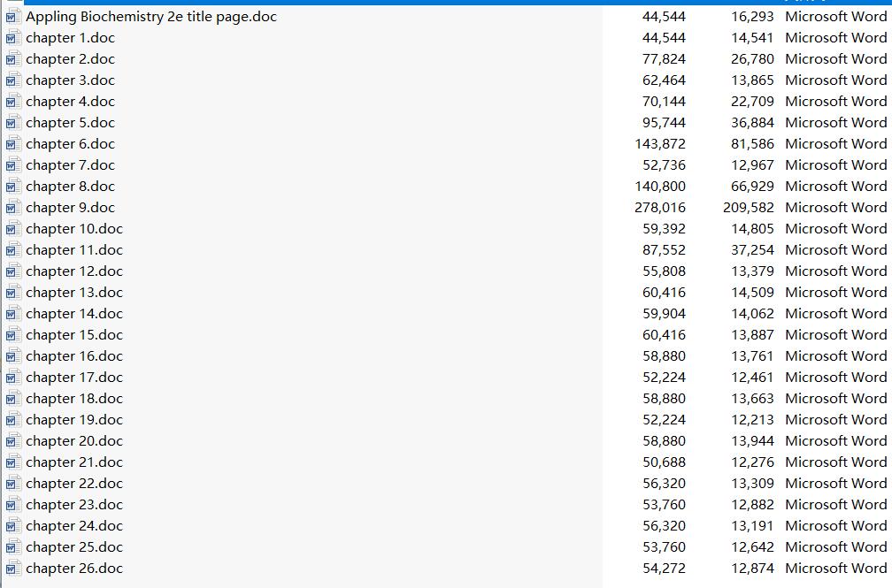Click Microsoft Word type in chapter 13 row

click(x=836, y=293)
